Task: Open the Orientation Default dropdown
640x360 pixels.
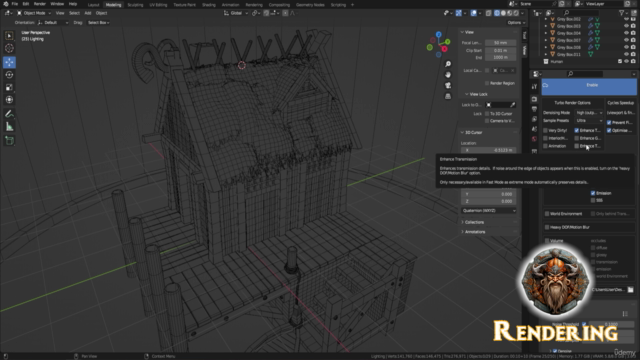Action: pyautogui.click(x=53, y=22)
